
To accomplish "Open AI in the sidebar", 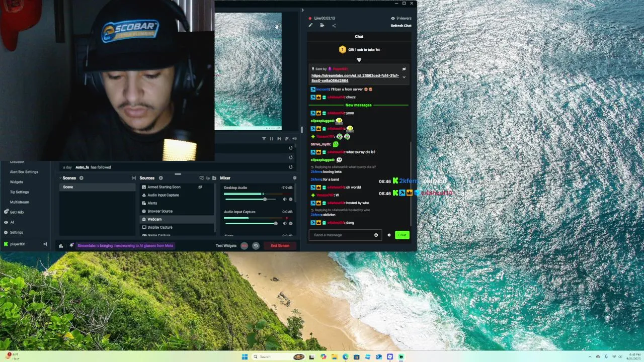I will 9,222.
